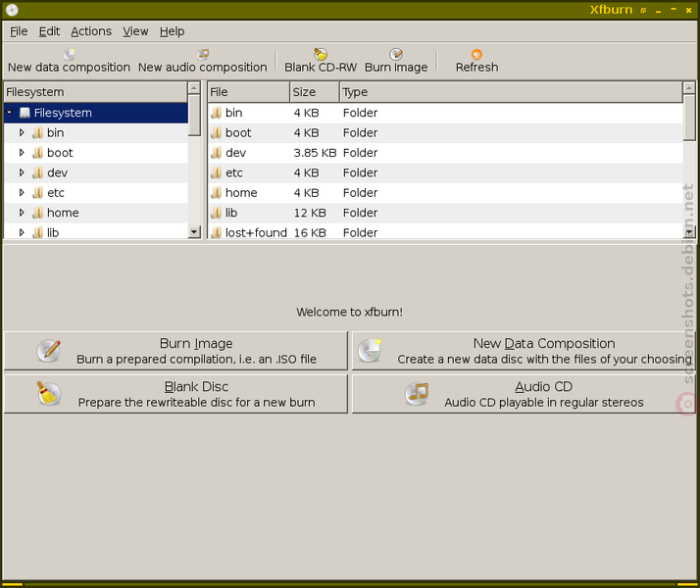Click the Filesystem drive icon in tree
The width and height of the screenshot is (700, 588).
click(25, 113)
